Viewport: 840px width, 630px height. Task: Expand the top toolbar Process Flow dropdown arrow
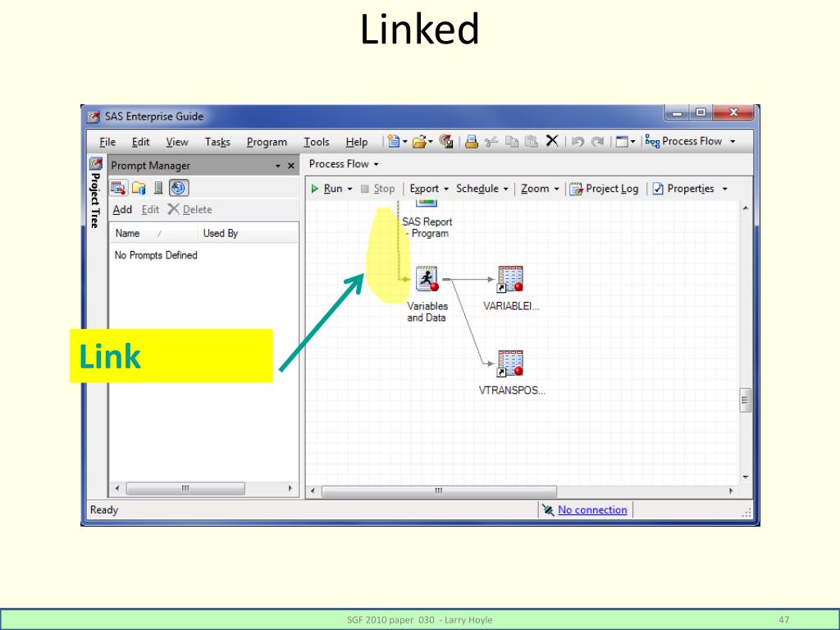point(733,142)
